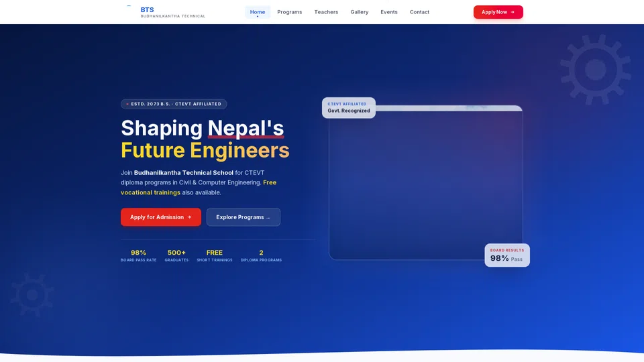Select Gallery in the top menu
Viewport: 644px width, 362px height.
coord(360,12)
